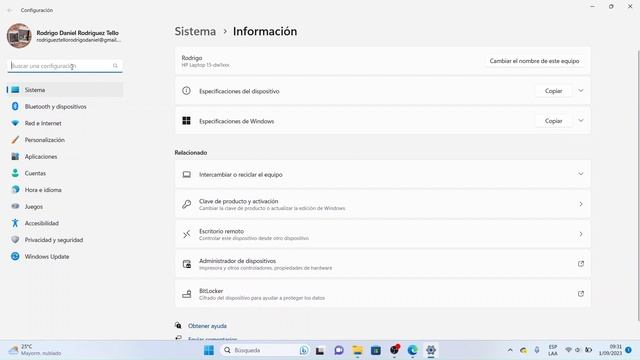
Task: Click the paintbrush Personalización icon
Action: click(15, 140)
